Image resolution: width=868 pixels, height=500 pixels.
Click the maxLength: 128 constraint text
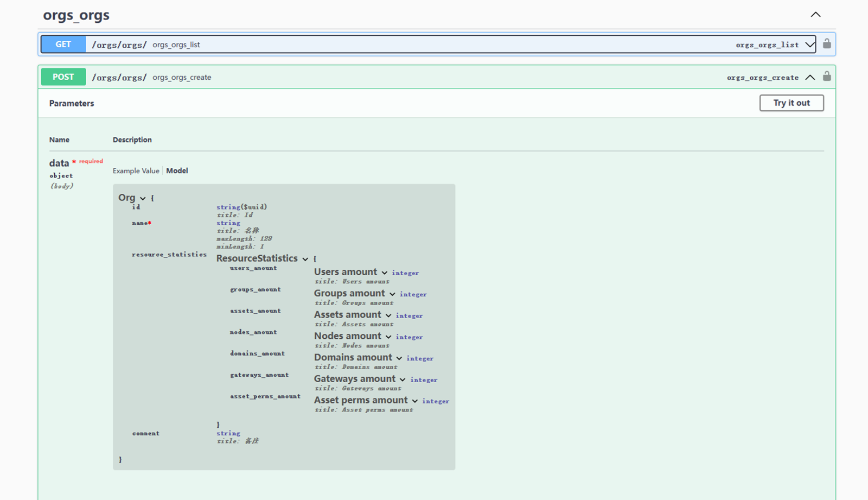click(244, 238)
